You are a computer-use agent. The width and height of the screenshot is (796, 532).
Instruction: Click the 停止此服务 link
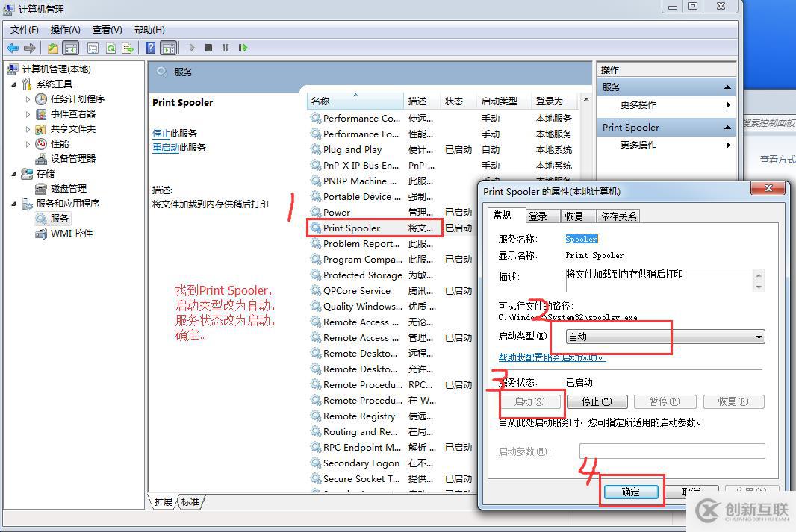[174, 134]
